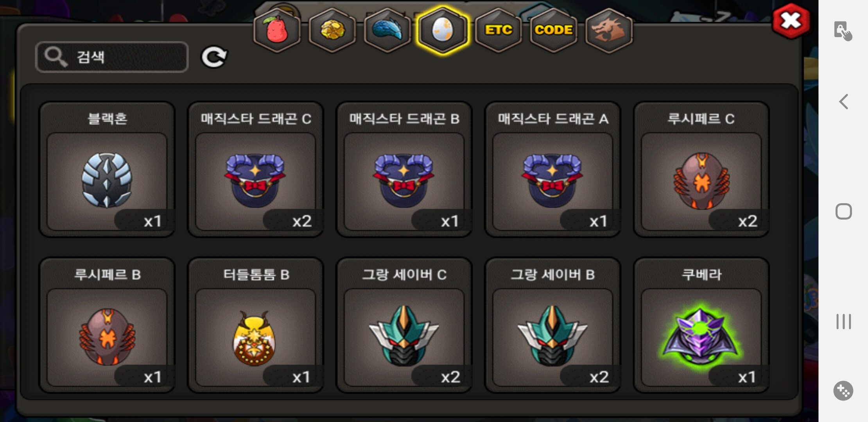Select the dragon egg tab
Image resolution: width=868 pixels, height=422 pixels.
pos(443,30)
